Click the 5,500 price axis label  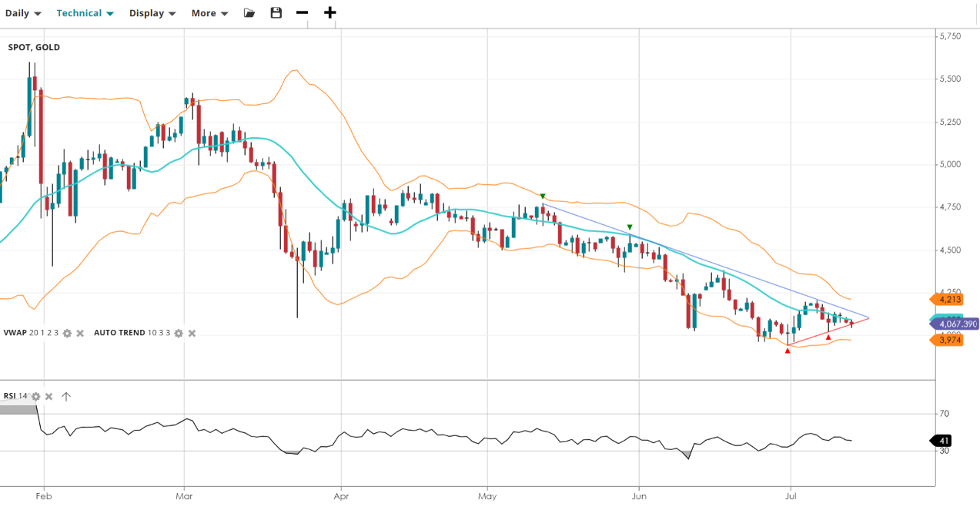(x=951, y=79)
